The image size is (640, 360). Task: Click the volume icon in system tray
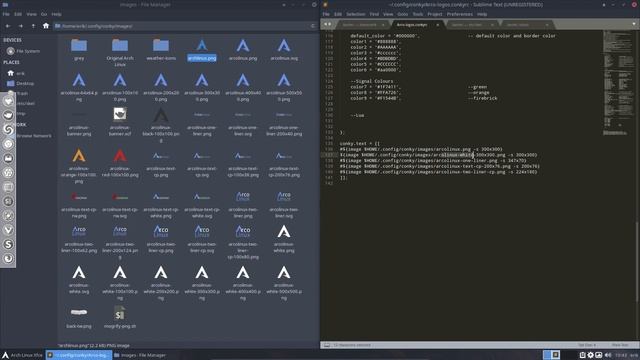coord(608,355)
